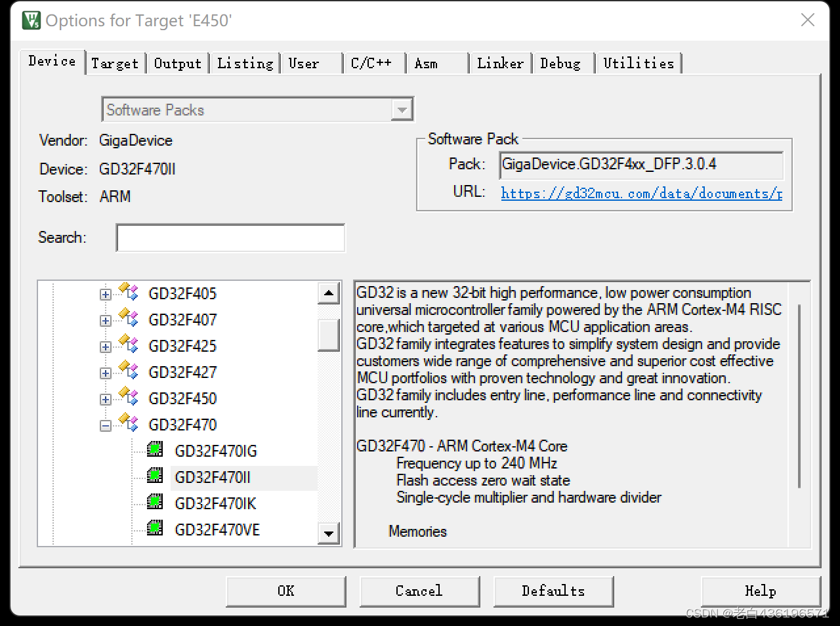Switch to the Target tab

click(115, 64)
